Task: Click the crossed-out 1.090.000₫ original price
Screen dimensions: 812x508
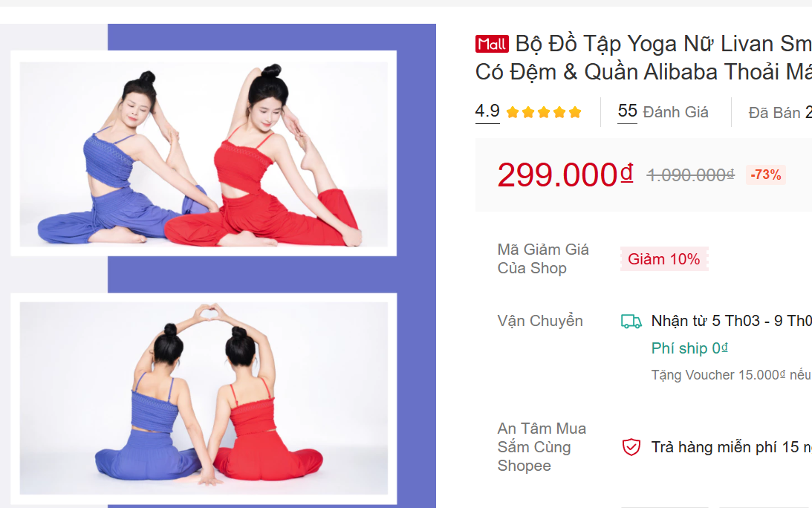Action: click(x=690, y=175)
